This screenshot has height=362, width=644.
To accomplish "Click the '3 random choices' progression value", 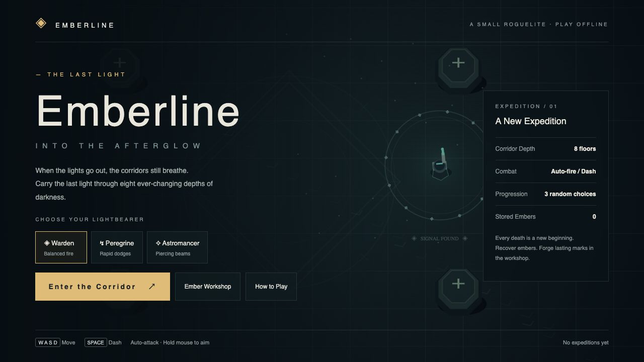I will (570, 194).
